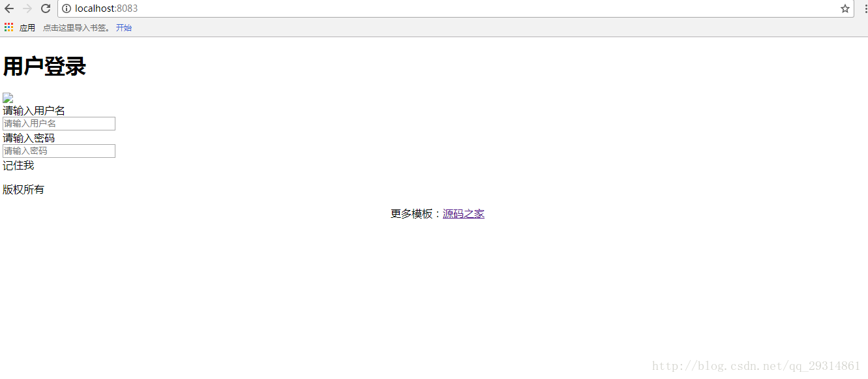Viewport: 868px width, 379px height.
Task: Click the 应用 bookmarks bar label
Action: point(27,28)
